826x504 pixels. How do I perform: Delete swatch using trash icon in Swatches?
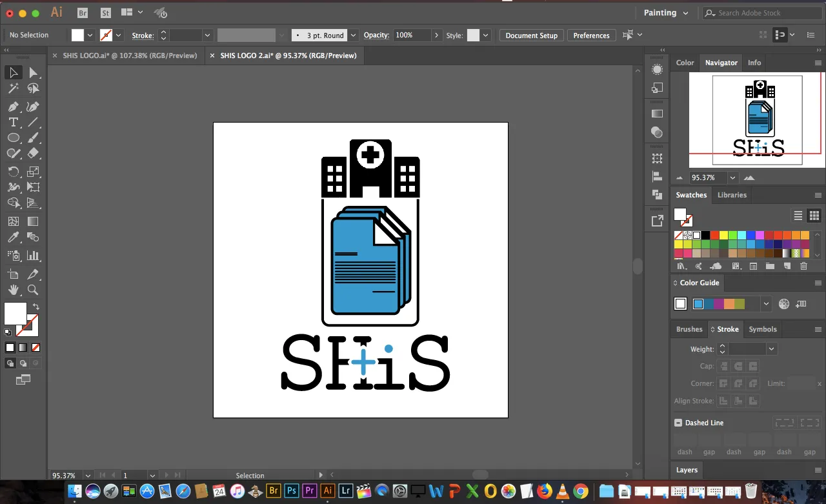click(x=803, y=266)
